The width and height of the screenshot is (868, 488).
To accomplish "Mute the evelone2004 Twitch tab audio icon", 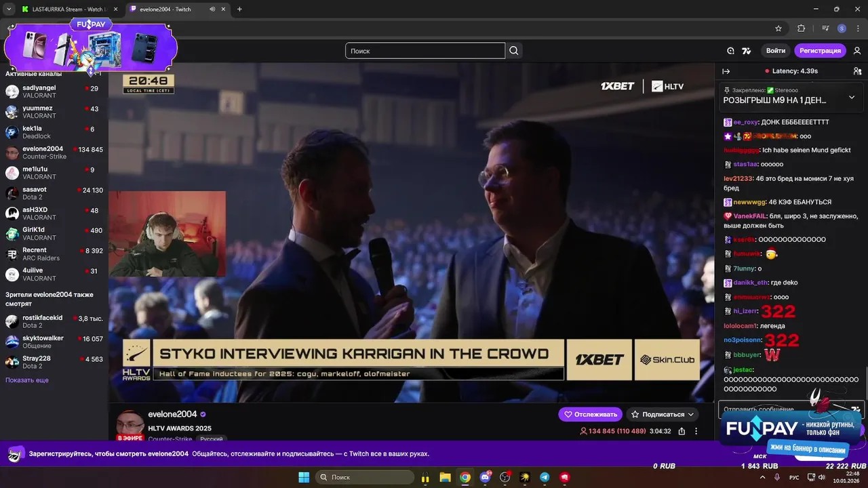I will tap(212, 9).
